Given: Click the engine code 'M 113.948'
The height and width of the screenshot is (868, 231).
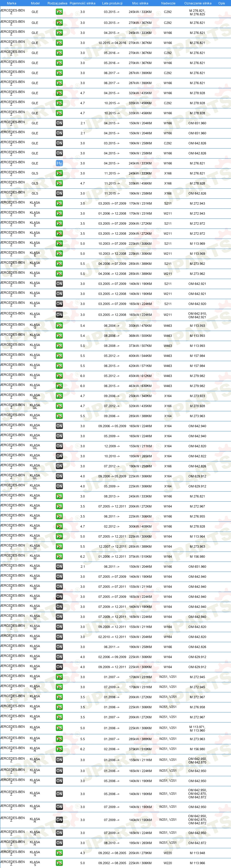Looking at the screenshot, I should (x=197, y=853).
